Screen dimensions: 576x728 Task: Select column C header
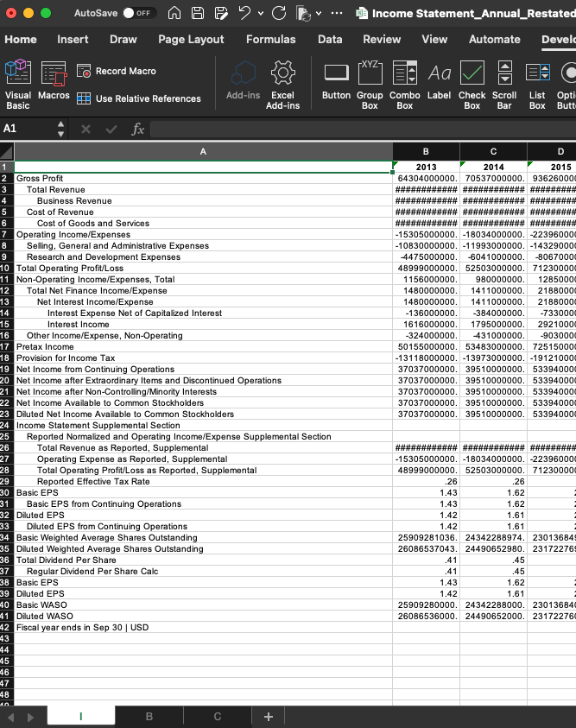493,151
